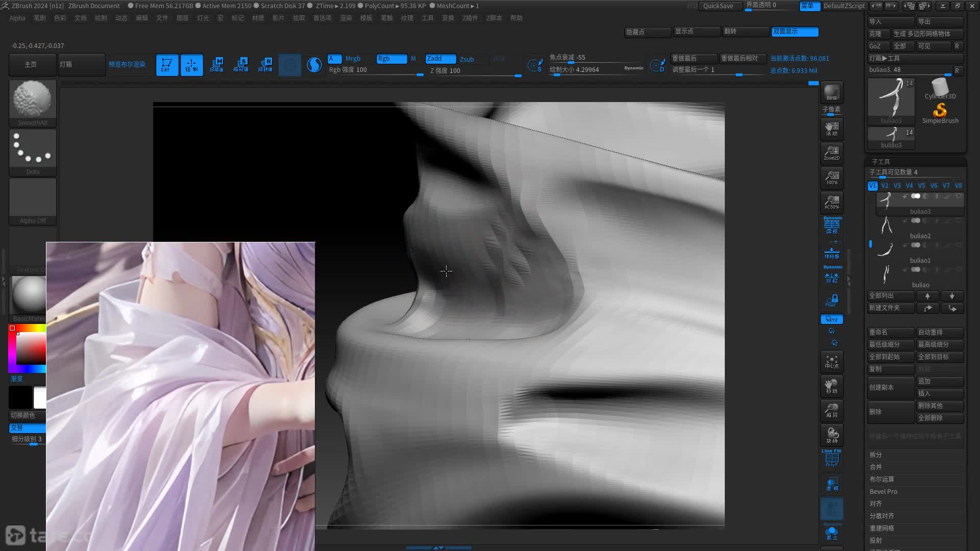
Task: Select the Move axis (移动轴) tool
Action: (216, 65)
